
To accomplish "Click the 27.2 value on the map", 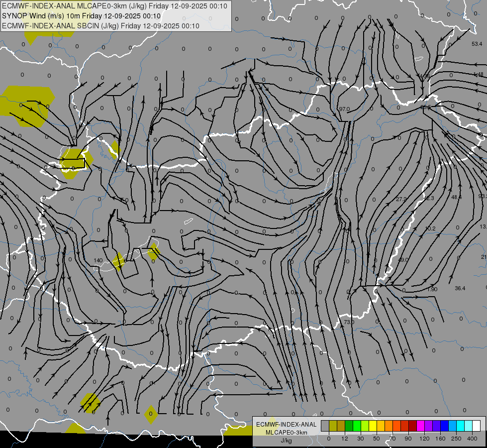I will pyautogui.click(x=401, y=199).
